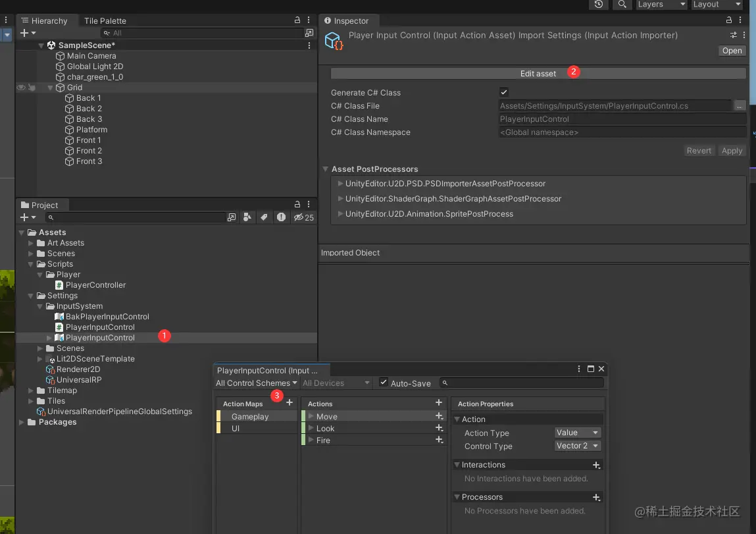Open All Devices dropdown
Image resolution: width=756 pixels, height=534 pixels.
(336, 383)
